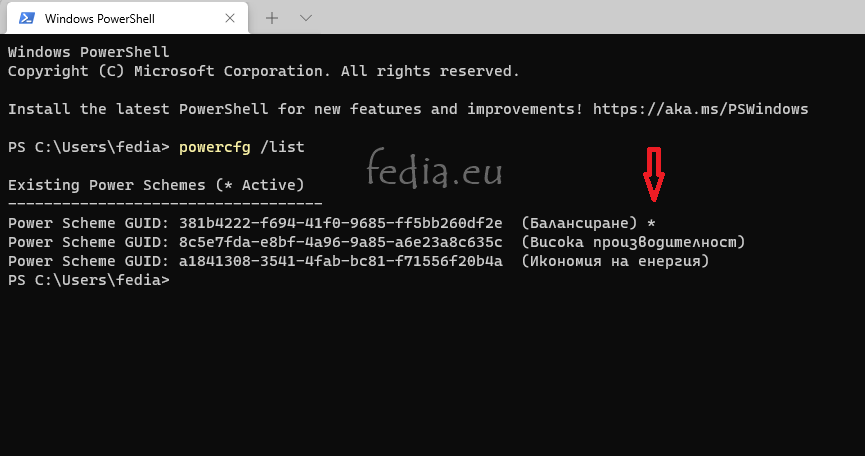This screenshot has height=456, width=865.
Task: Click the fedia.eu watermark text
Action: 435,168
